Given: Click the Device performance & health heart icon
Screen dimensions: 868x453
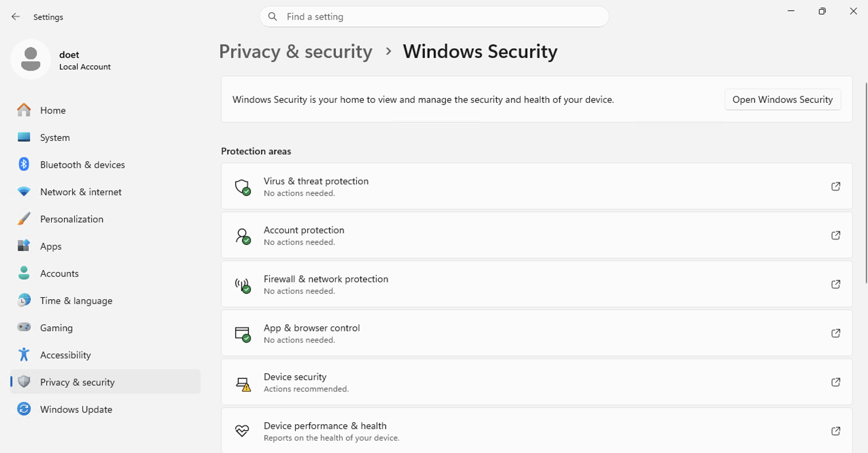Looking at the screenshot, I should tap(242, 431).
